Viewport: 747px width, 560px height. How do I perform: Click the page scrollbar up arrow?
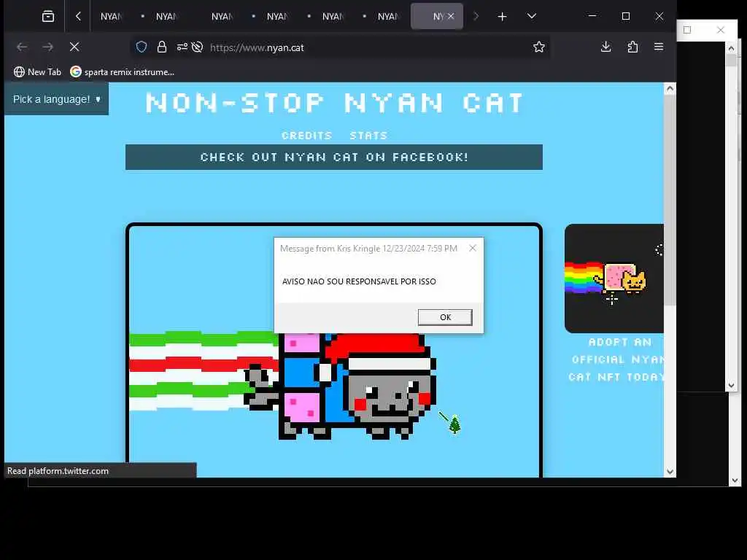670,88
